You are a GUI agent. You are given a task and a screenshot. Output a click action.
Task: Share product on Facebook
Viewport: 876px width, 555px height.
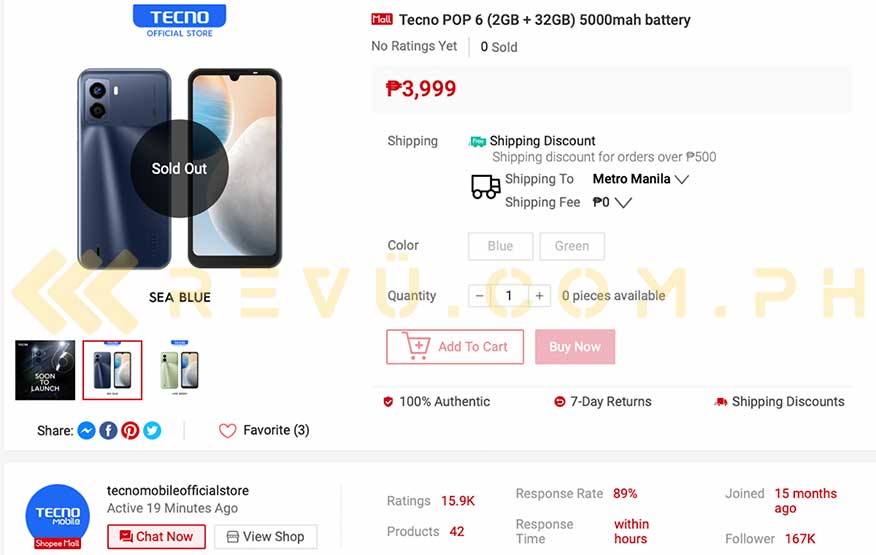point(108,430)
